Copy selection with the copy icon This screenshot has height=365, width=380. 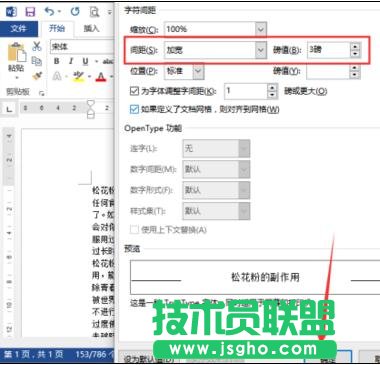pos(37,61)
